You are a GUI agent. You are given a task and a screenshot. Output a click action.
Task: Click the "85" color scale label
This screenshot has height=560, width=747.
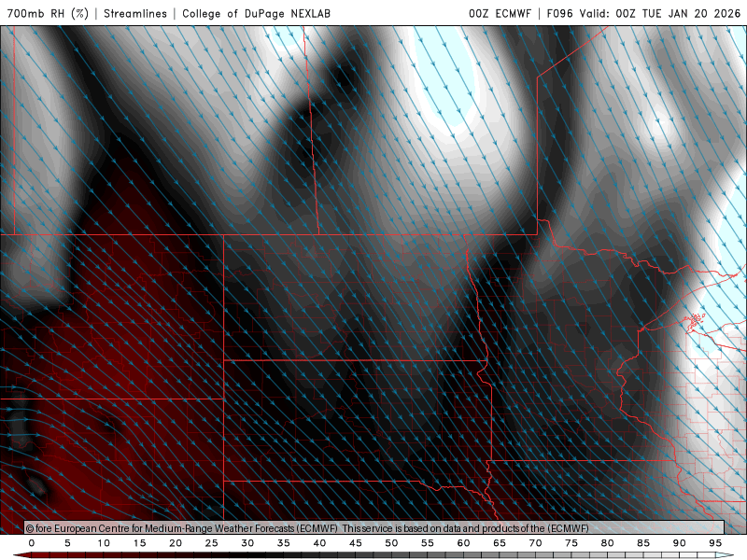click(643, 543)
